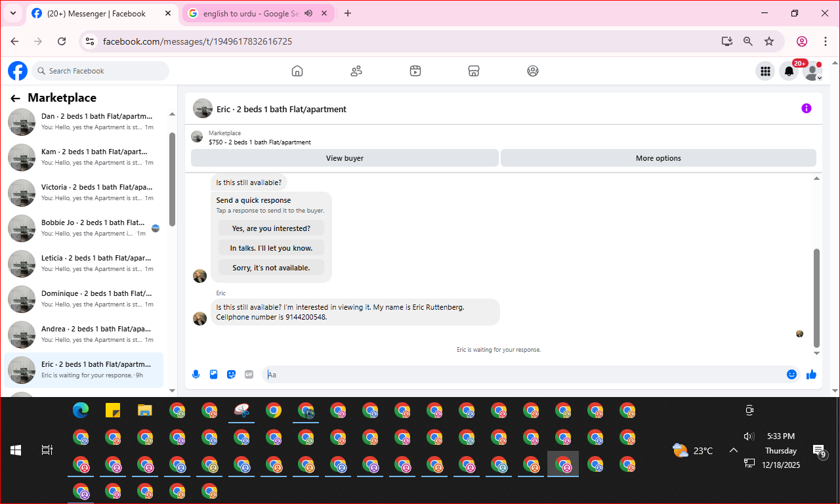
Task: Open the GIF picker
Action: pyautogui.click(x=249, y=374)
